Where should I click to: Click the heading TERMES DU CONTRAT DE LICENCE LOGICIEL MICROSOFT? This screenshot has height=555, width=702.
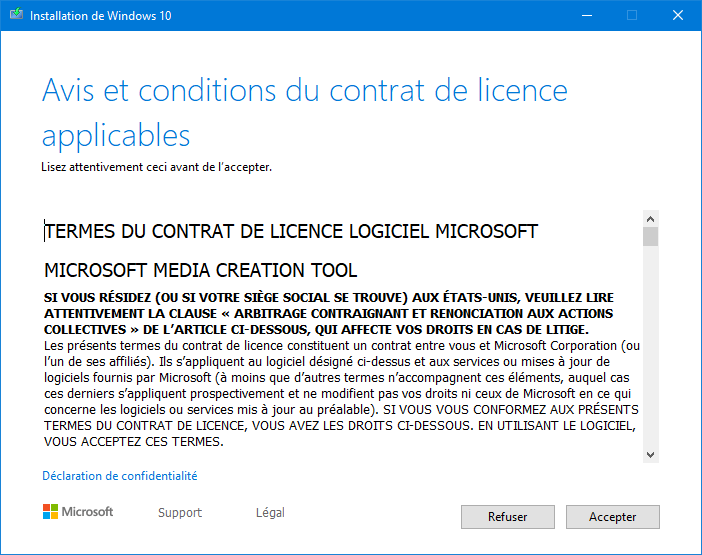(x=291, y=231)
